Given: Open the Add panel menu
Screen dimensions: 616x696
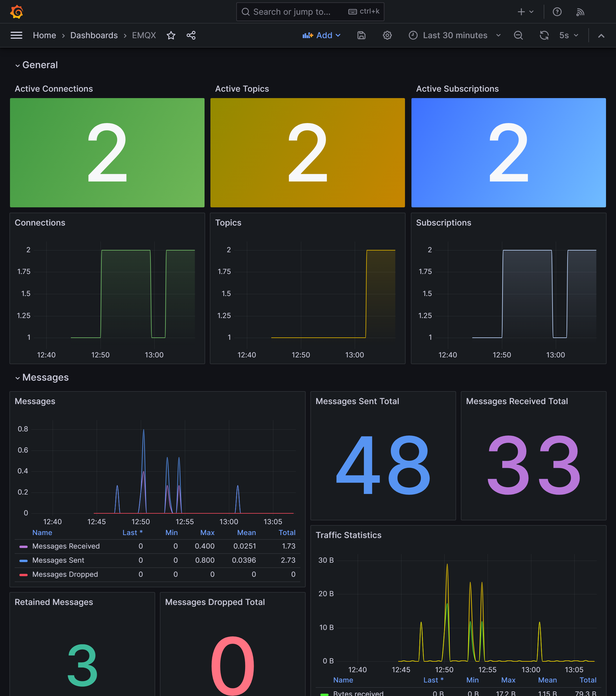Looking at the screenshot, I should click(x=321, y=36).
